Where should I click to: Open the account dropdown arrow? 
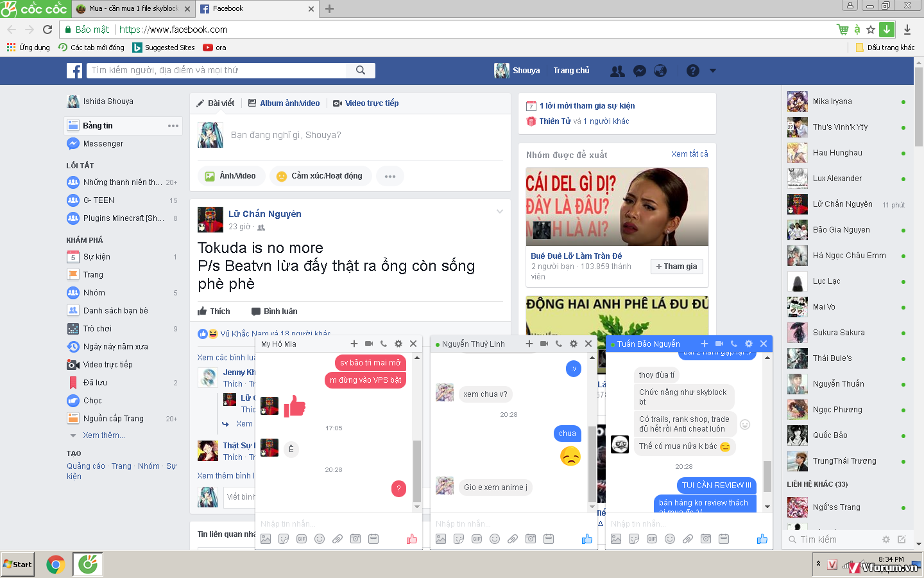[x=712, y=71]
